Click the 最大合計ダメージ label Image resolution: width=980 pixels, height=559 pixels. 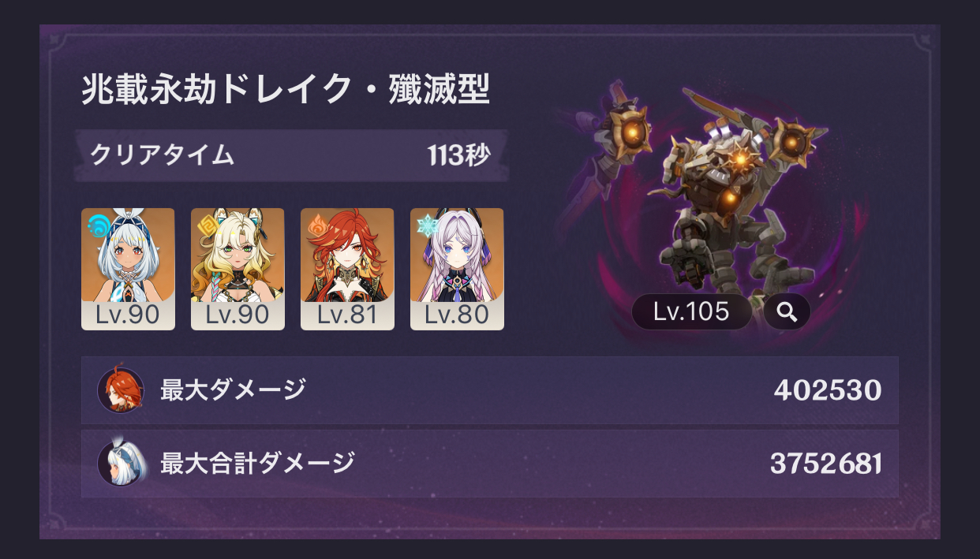(257, 463)
